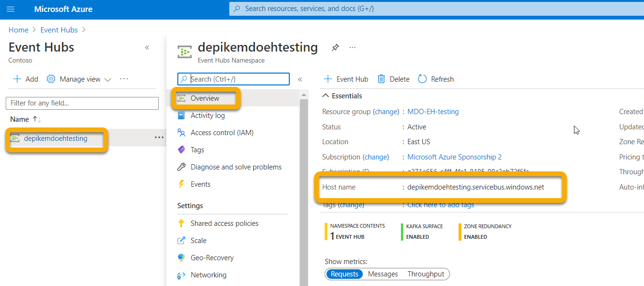
Task: Open the Azure portal hamburger menu
Action: pos(10,9)
